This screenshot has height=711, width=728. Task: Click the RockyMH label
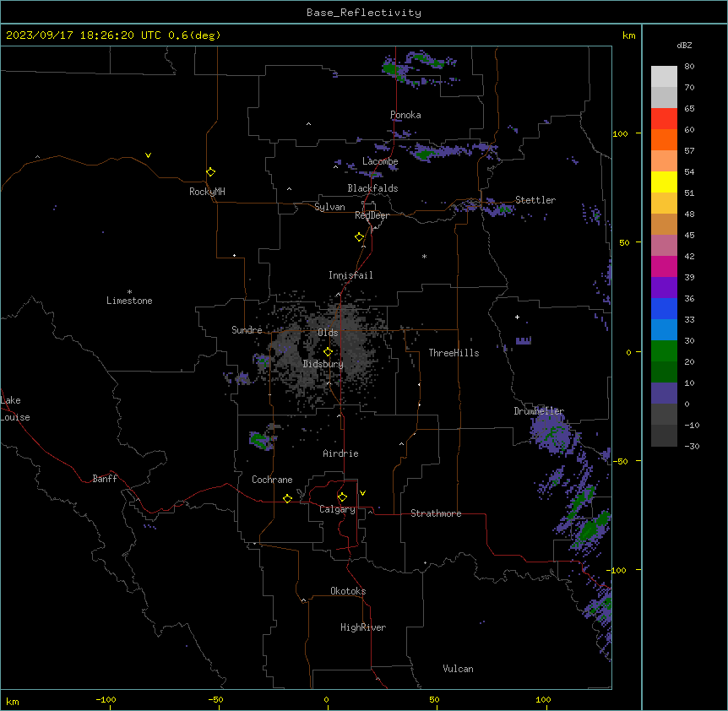click(x=207, y=191)
